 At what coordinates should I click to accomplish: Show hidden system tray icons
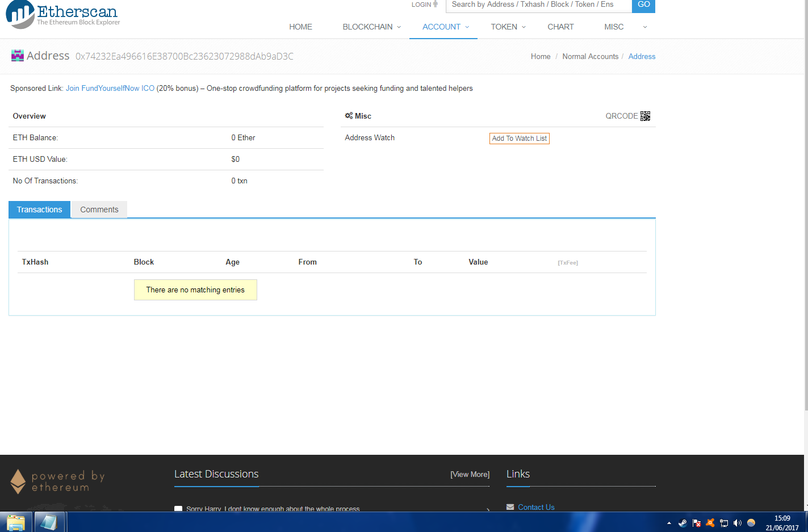[x=669, y=523]
